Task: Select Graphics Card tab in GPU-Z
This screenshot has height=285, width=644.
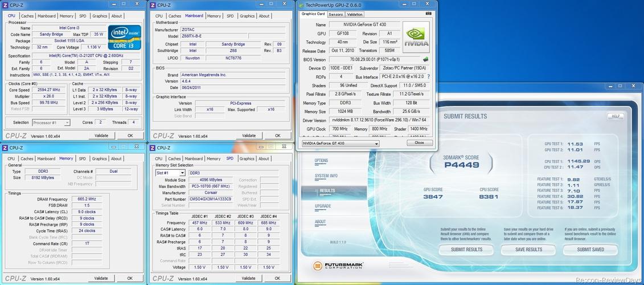Action: 313,14
